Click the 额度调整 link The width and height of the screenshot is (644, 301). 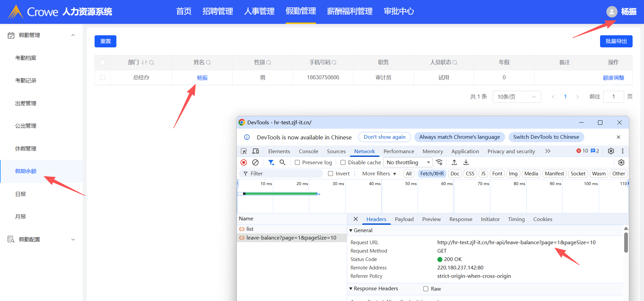pos(613,78)
